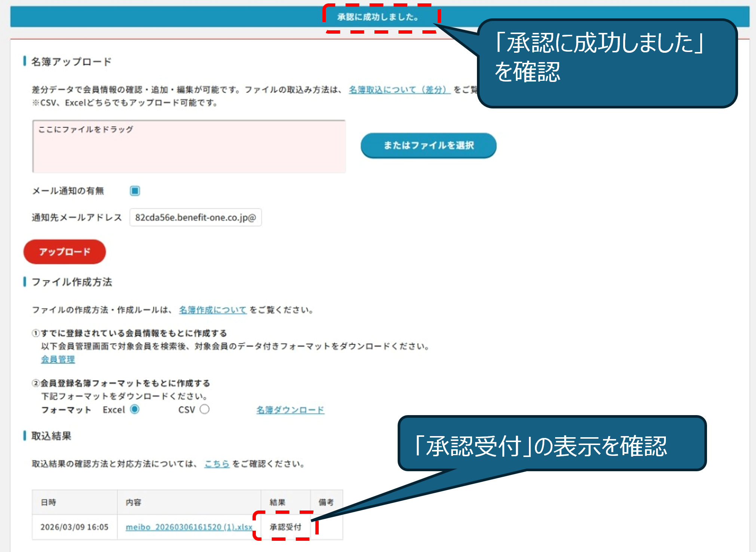Click the 2026/03/09 16:05 date cell
Image resolution: width=756 pixels, height=552 pixels.
[x=74, y=527]
